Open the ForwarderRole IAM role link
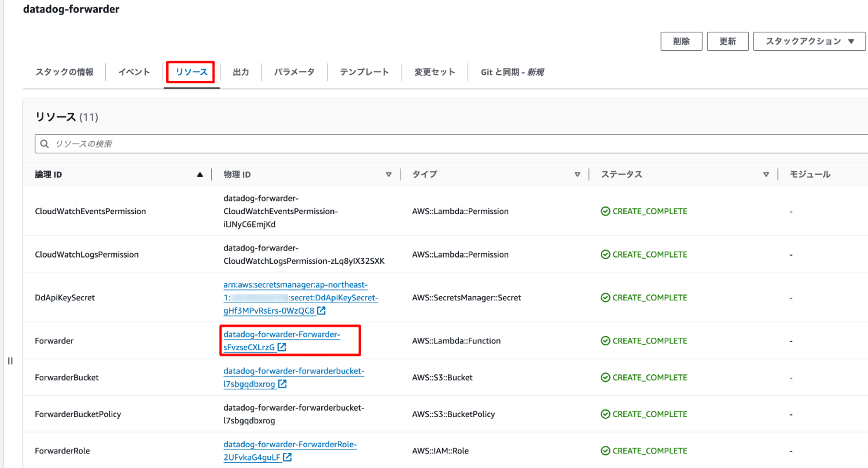The width and height of the screenshot is (868, 468). tap(290, 451)
